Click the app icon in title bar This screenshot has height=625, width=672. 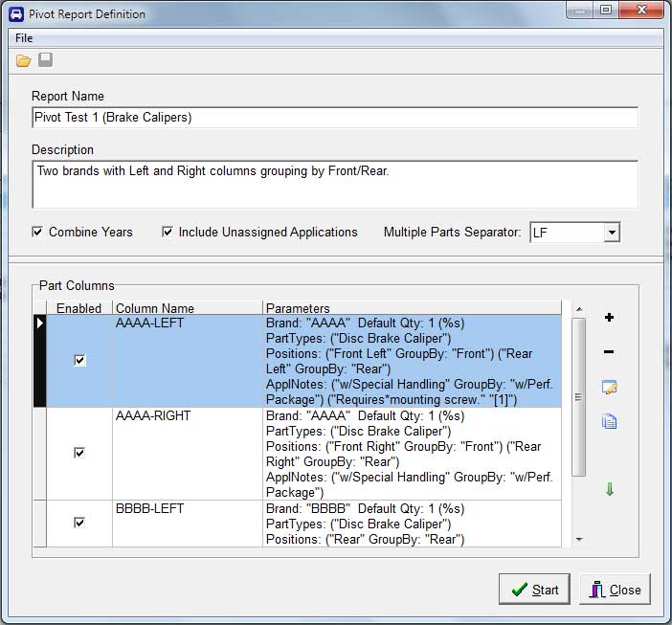[15, 13]
